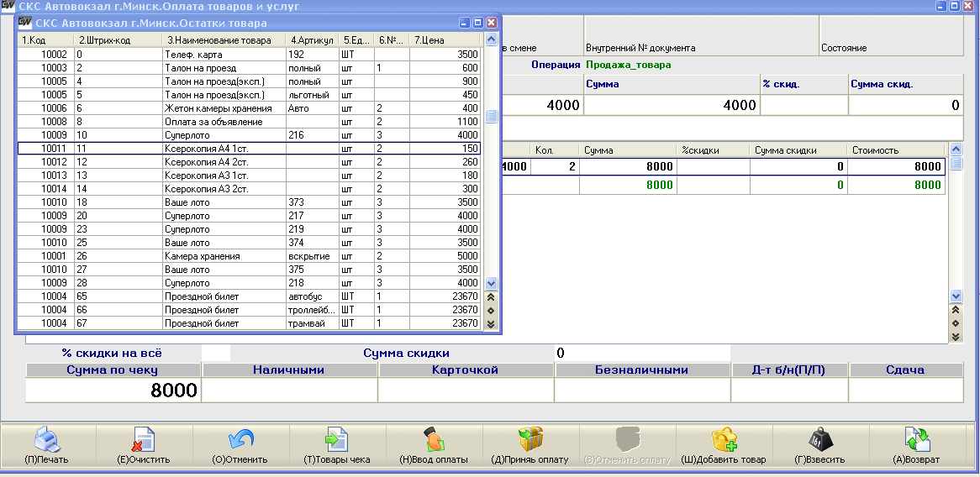The height and width of the screenshot is (477, 980).
Task: Click the main window title bar icon
Action: [x=8, y=6]
